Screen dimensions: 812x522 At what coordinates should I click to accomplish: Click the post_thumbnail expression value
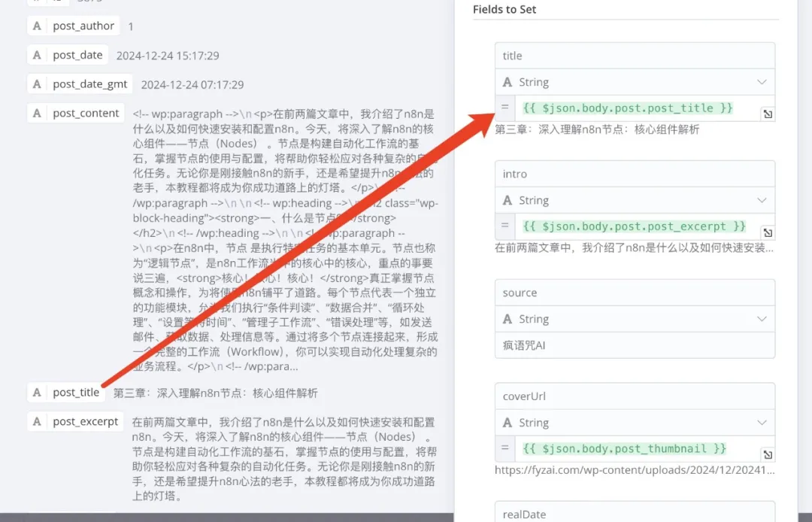click(625, 448)
